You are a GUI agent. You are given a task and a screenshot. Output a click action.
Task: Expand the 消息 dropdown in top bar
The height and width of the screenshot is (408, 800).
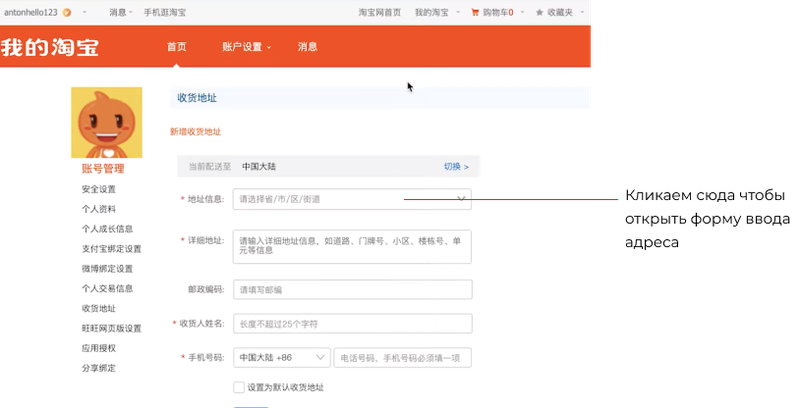coord(121,12)
